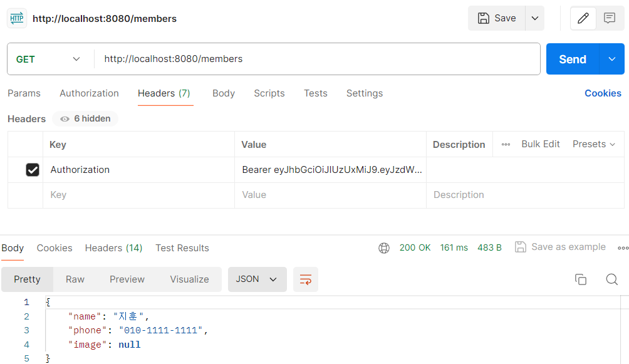
Task: Open the Save options dropdown arrow
Action: click(x=535, y=18)
